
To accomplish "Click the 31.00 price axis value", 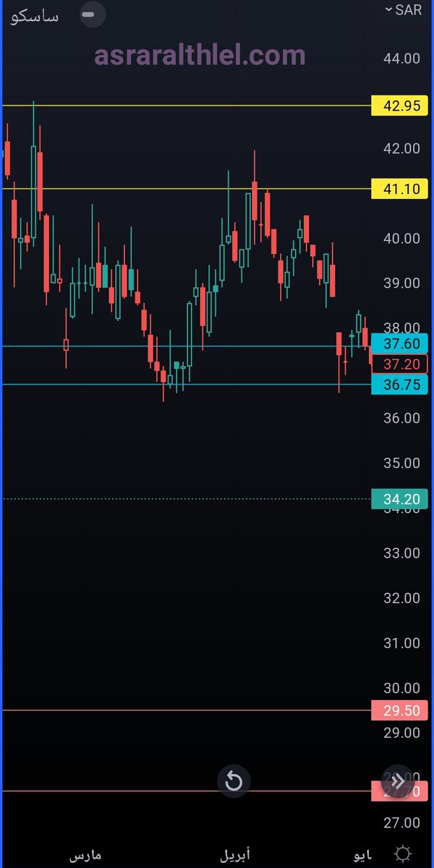I will point(401,642).
